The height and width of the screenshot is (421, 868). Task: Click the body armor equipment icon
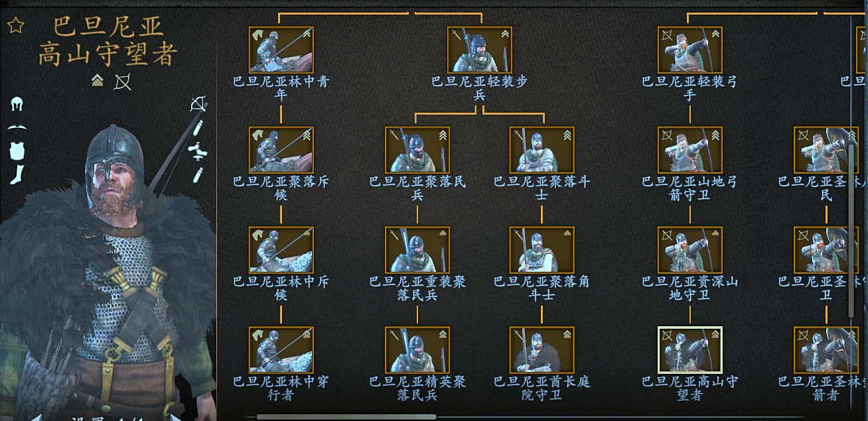[x=17, y=150]
